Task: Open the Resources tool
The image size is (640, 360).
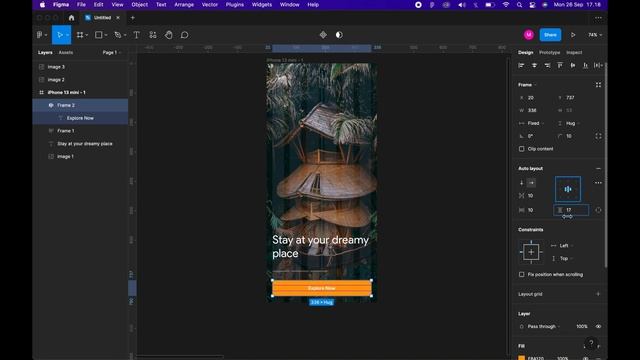Action: tap(153, 35)
